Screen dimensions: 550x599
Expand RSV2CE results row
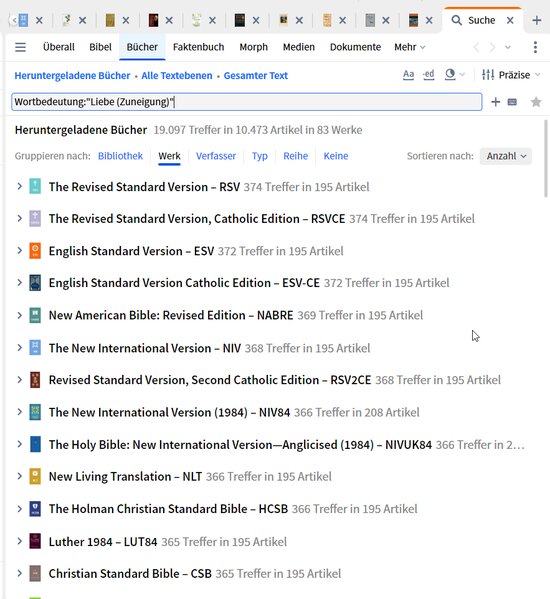click(19, 380)
